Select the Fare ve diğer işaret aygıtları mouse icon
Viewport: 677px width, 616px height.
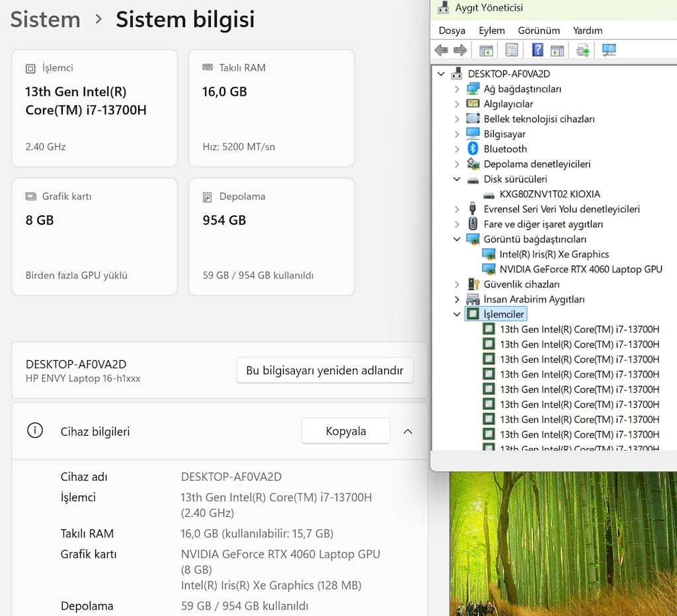[x=473, y=223]
